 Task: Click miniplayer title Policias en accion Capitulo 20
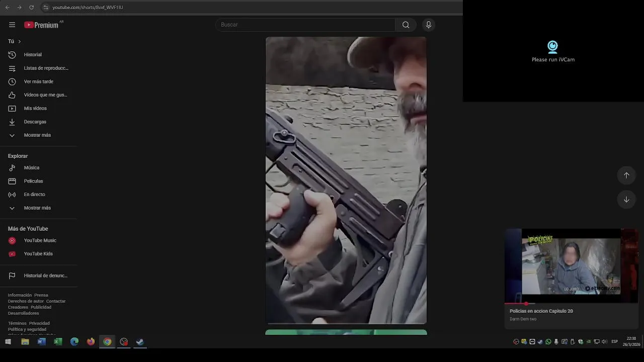pyautogui.click(x=541, y=311)
